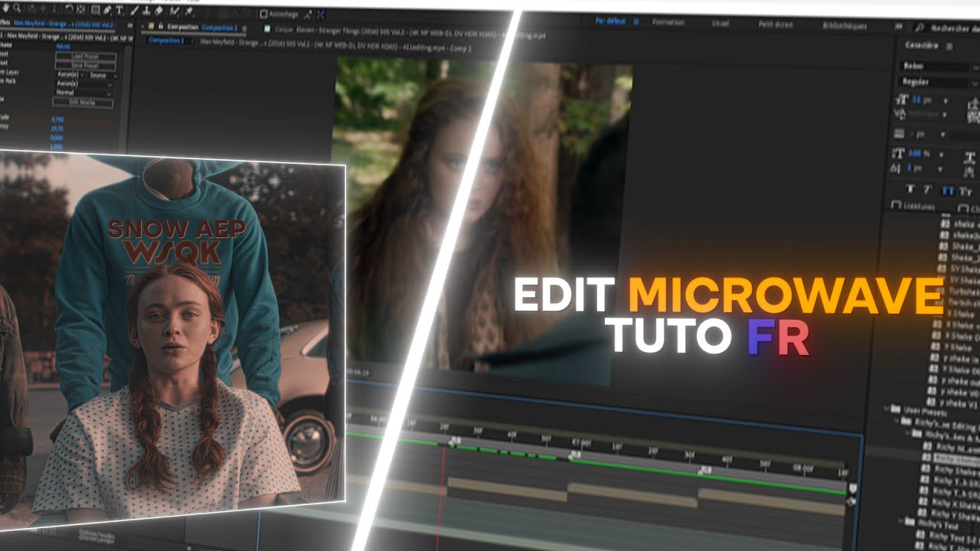Switch to the Petit écran workspace
This screenshot has height=551, width=980.
[x=776, y=24]
